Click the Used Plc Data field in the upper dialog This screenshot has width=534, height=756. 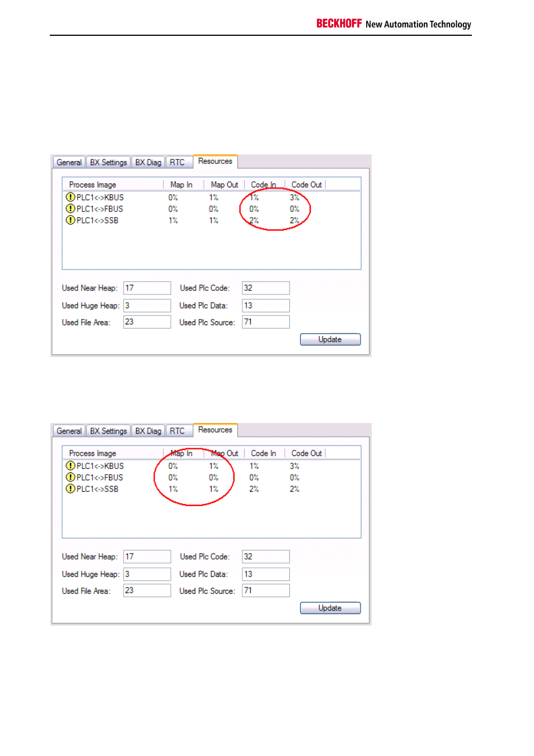pos(266,306)
